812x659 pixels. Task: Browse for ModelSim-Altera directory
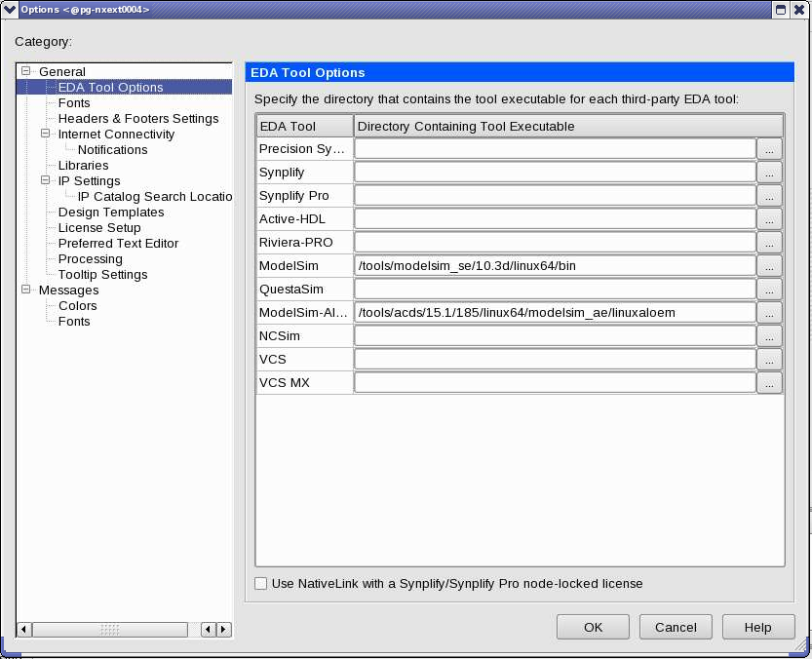769,312
